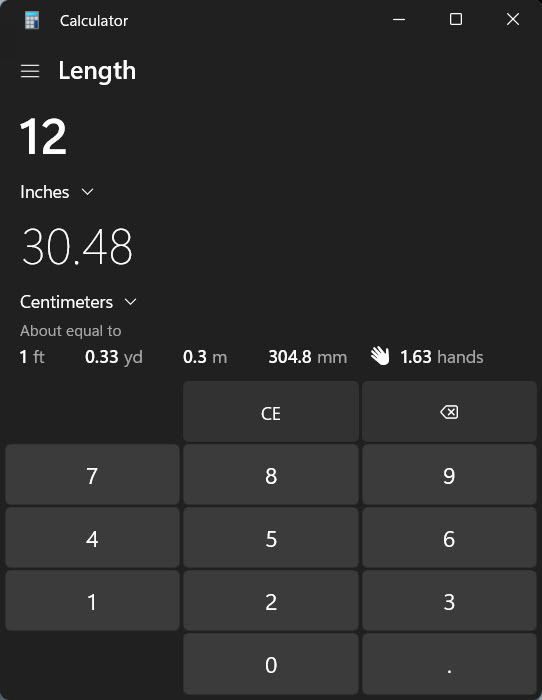Select the 12 inches input value

click(43, 137)
